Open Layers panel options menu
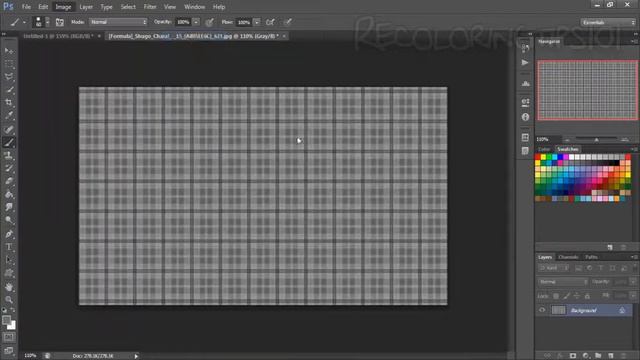 point(634,257)
